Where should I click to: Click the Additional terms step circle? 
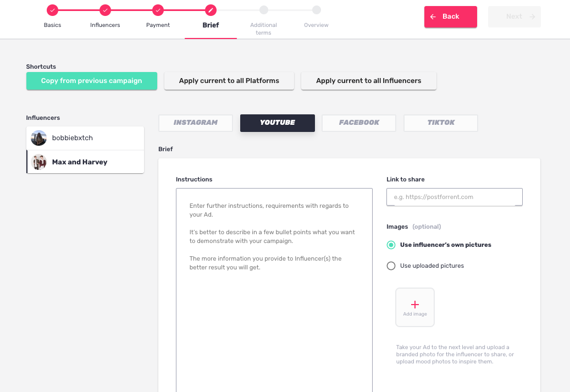(264, 10)
